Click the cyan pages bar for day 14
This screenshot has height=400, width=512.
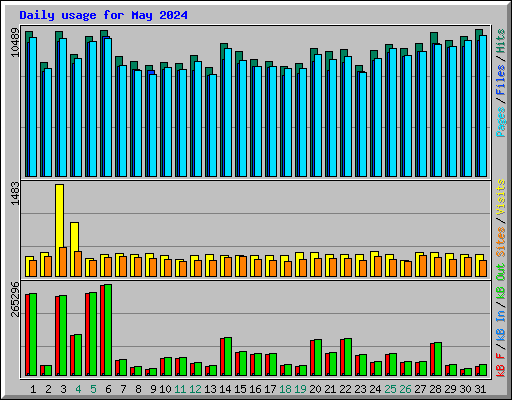[x=228, y=112]
